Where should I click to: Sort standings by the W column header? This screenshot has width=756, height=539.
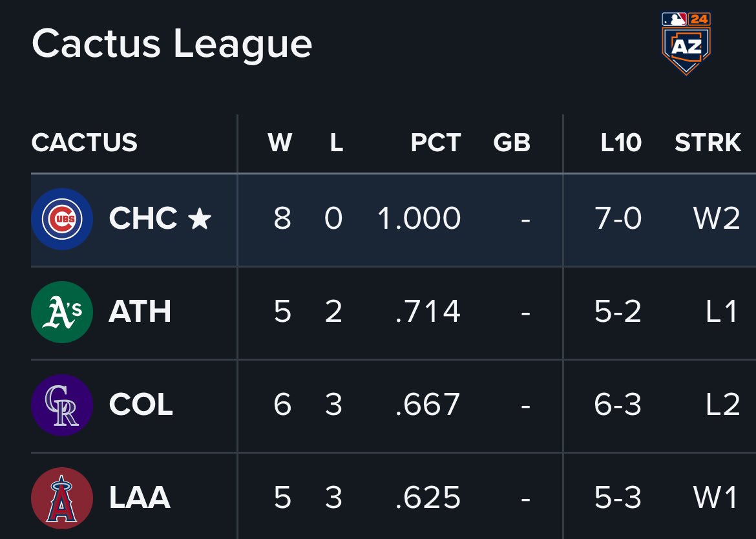click(x=280, y=143)
